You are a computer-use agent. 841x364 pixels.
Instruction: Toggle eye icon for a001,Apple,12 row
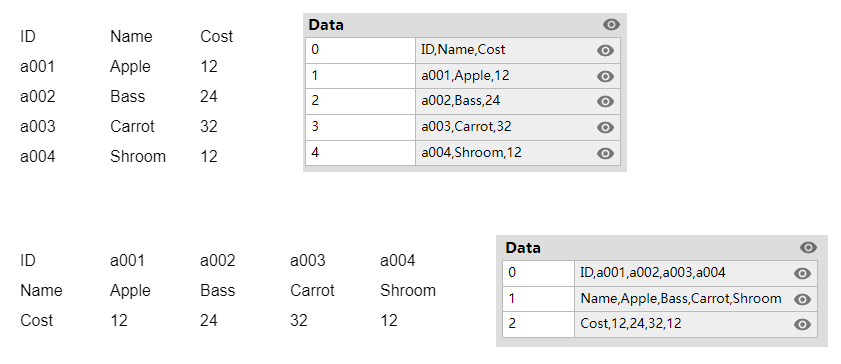(x=605, y=76)
